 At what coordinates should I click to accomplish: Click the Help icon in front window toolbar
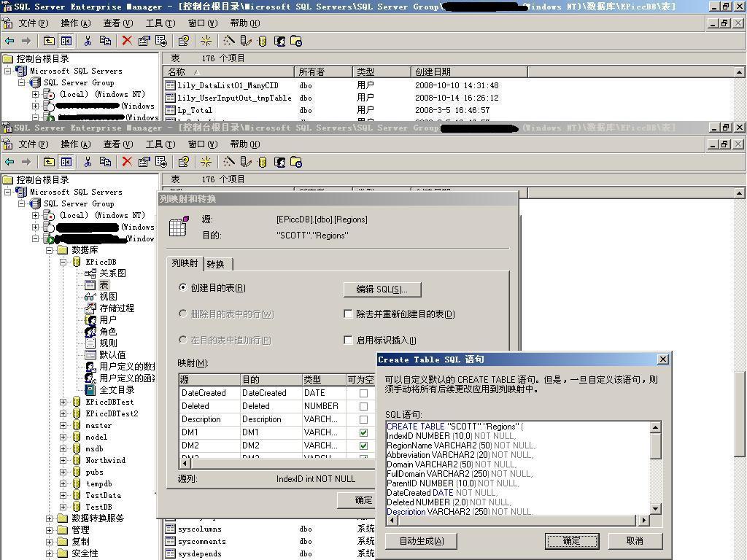pos(183,163)
